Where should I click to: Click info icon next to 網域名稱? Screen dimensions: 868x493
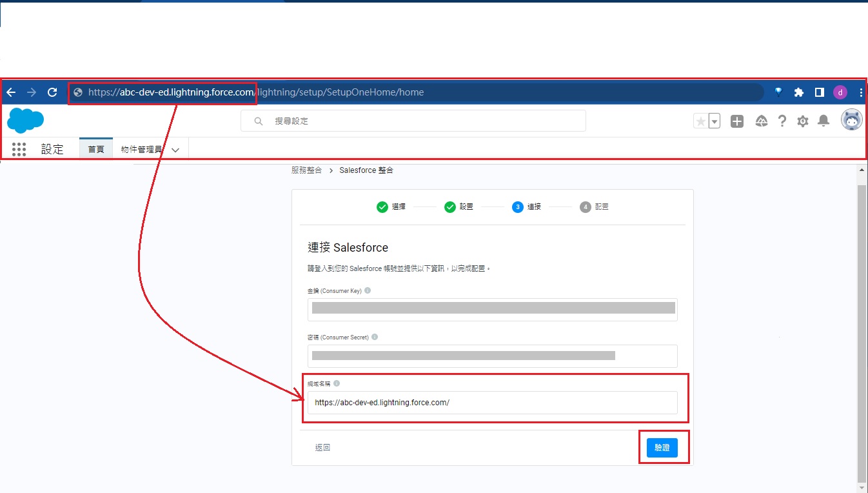pyautogui.click(x=337, y=384)
